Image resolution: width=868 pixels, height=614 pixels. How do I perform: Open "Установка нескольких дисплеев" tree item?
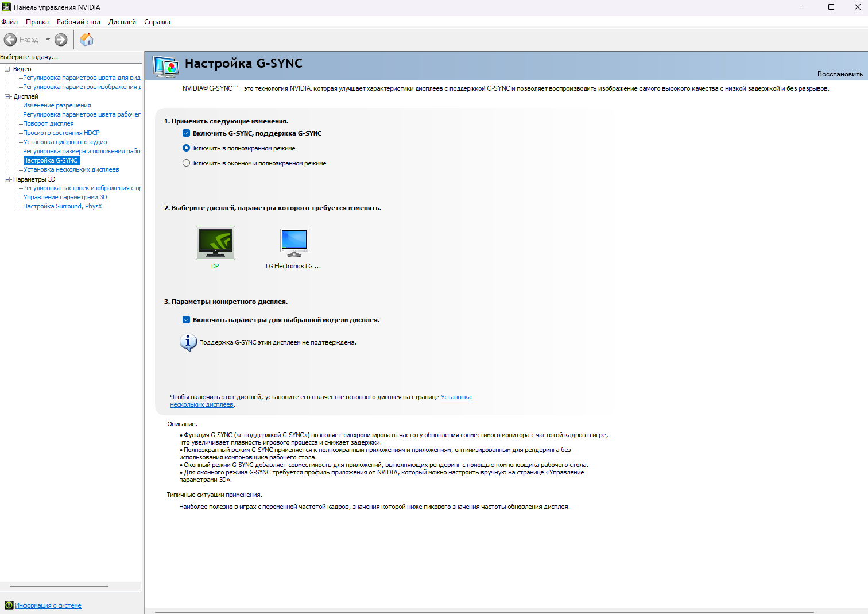pos(71,169)
